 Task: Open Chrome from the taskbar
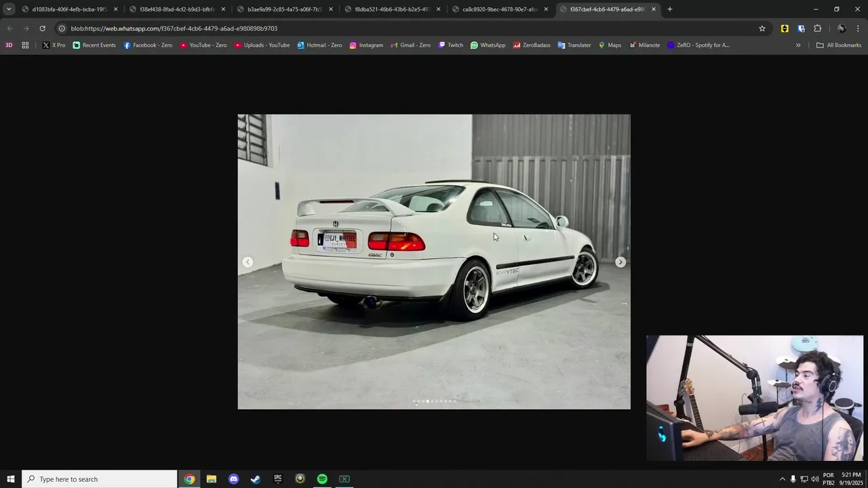[189, 479]
